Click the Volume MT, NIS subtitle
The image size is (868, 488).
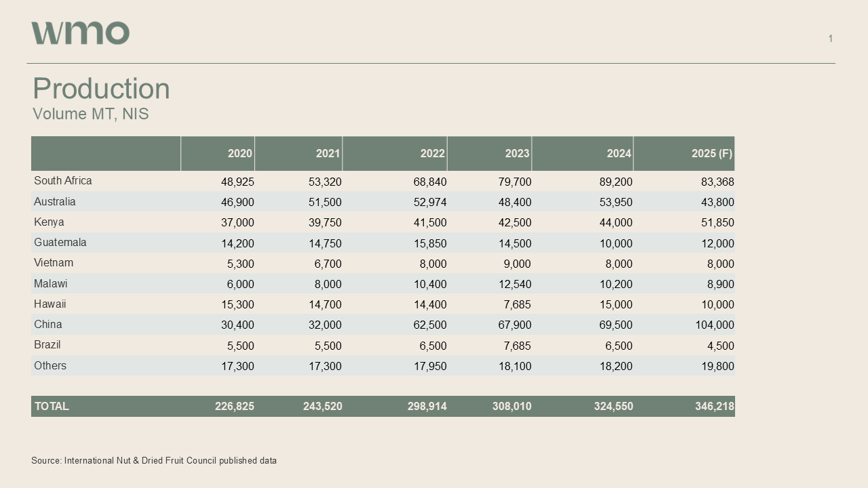pos(90,114)
